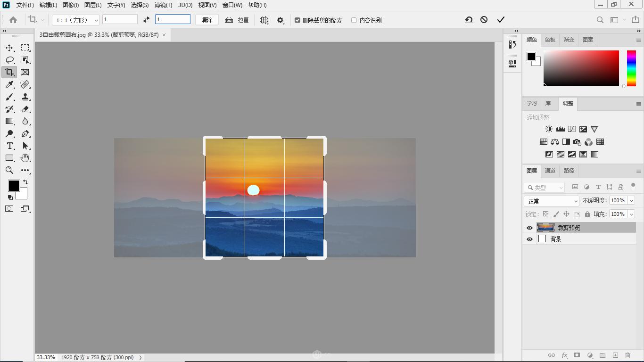Open the 滤镜(T) menu
This screenshot has height=362, width=644.
pos(163,5)
